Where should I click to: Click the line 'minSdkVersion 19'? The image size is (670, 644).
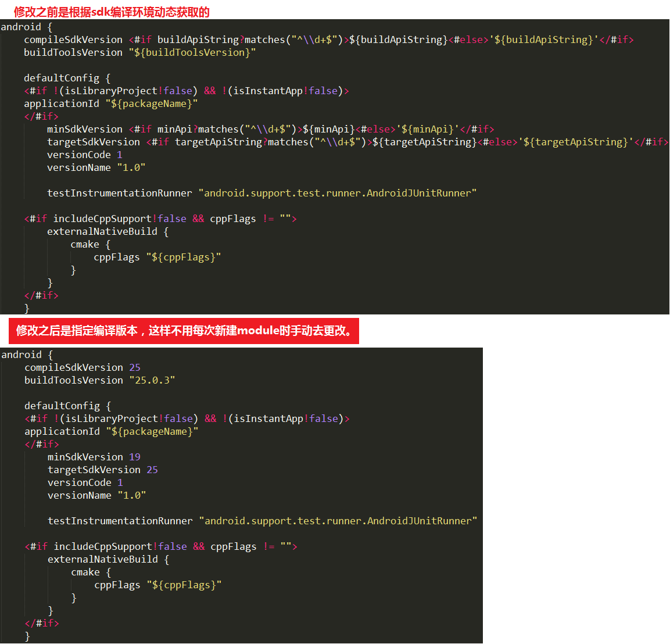(94, 457)
